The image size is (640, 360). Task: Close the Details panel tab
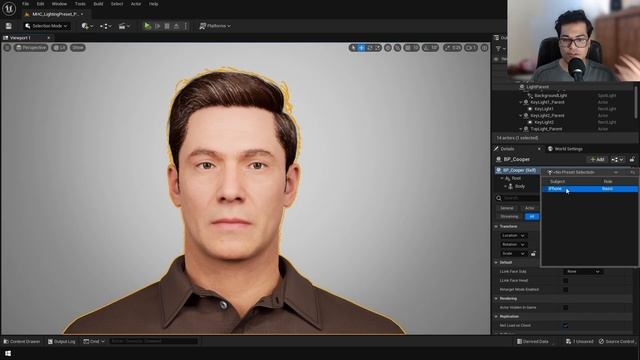539,149
